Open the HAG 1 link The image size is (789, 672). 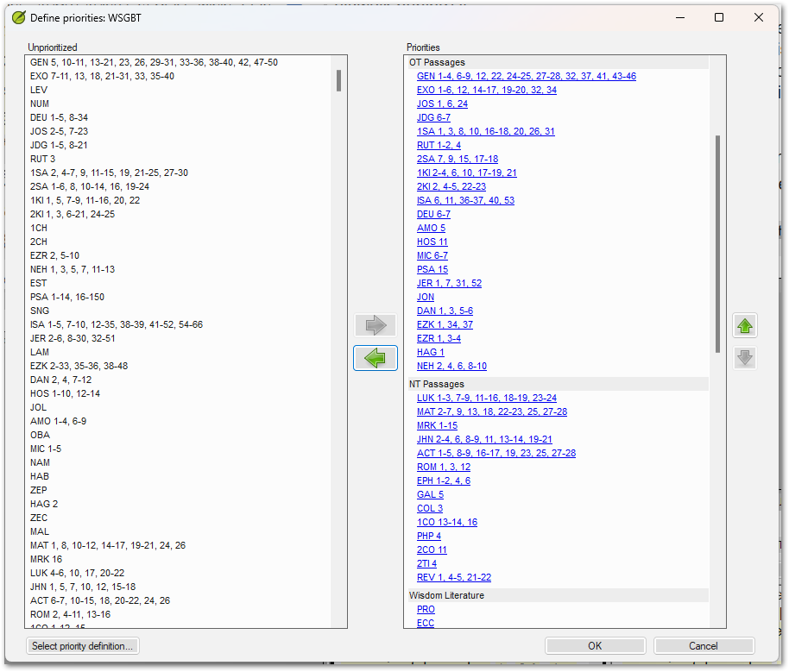(x=430, y=352)
